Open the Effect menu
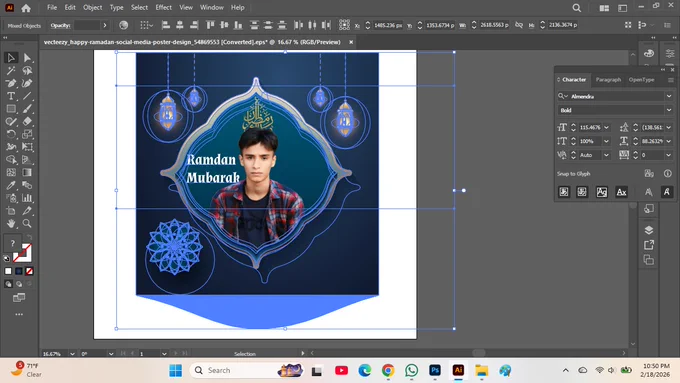The image size is (680, 383). point(163,7)
